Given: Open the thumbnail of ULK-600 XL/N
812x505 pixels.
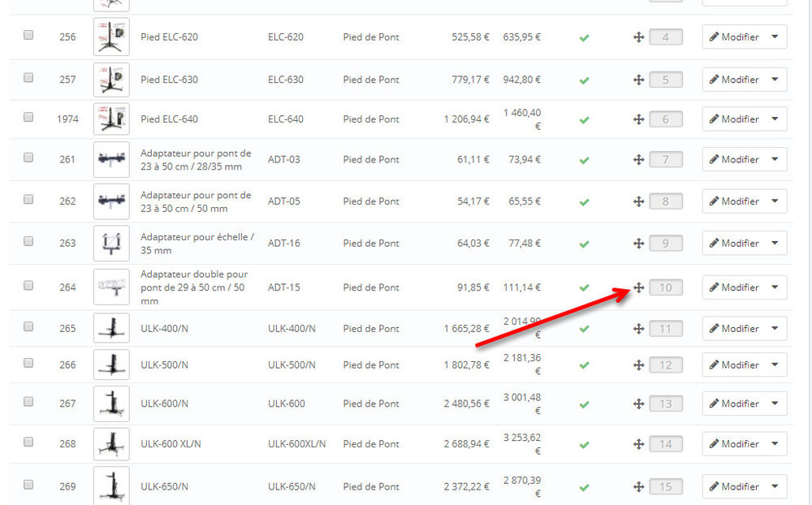Looking at the screenshot, I should (x=111, y=444).
